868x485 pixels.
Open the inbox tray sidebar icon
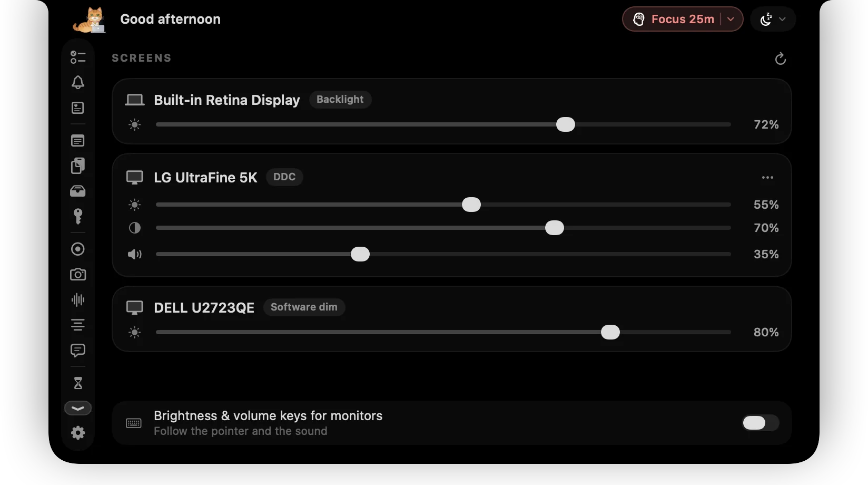[78, 191]
